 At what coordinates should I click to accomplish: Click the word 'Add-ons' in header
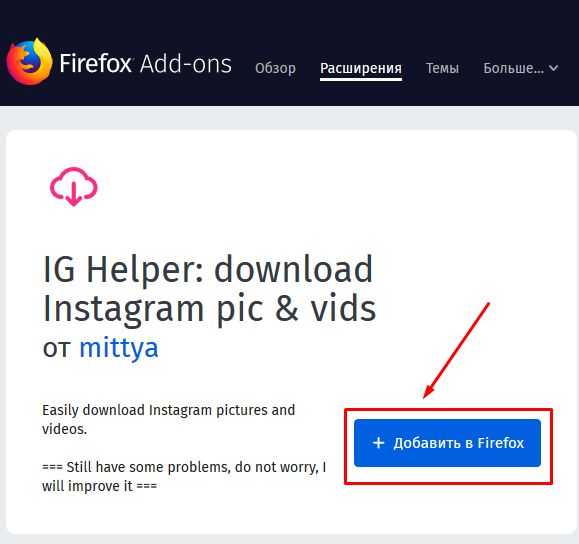[x=186, y=64]
